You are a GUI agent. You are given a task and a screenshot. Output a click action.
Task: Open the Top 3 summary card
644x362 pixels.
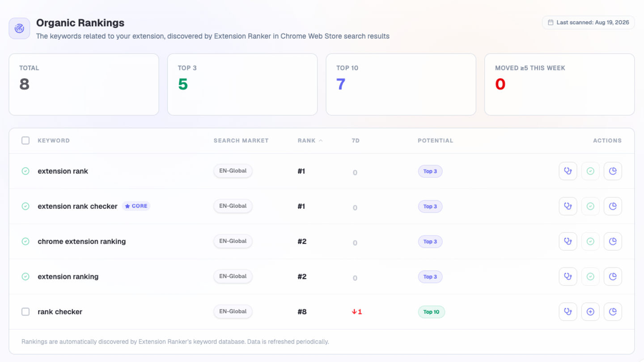click(x=242, y=84)
